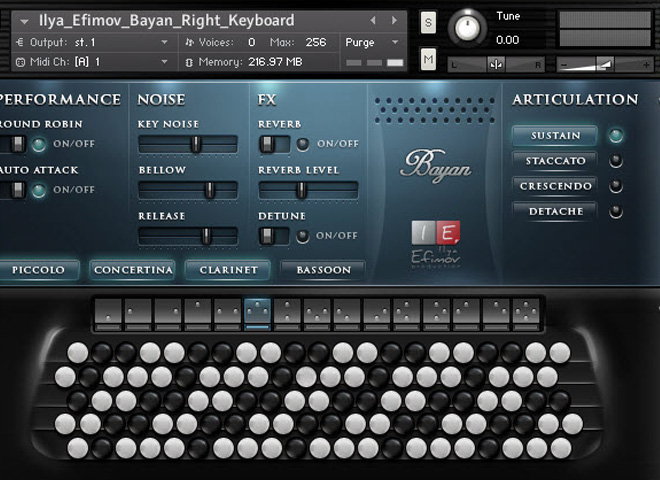Click the Reverb Level slider

pos(308,190)
